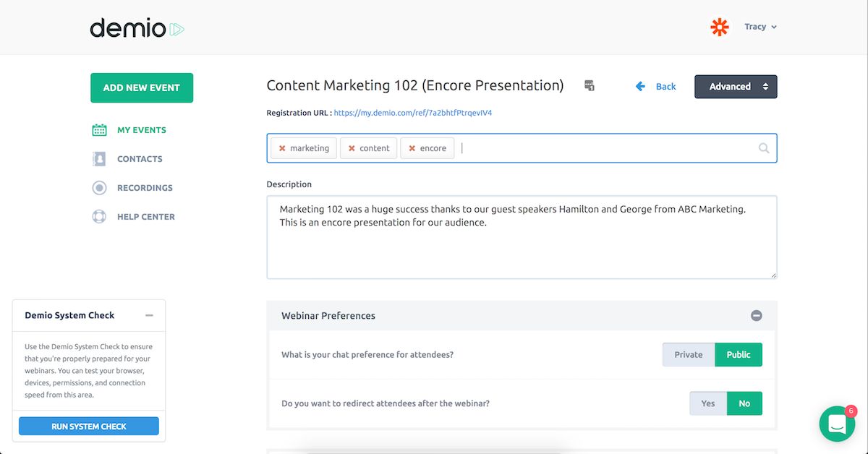Click the Add New Event button
Viewport: 868px width, 454px height.
(142, 87)
